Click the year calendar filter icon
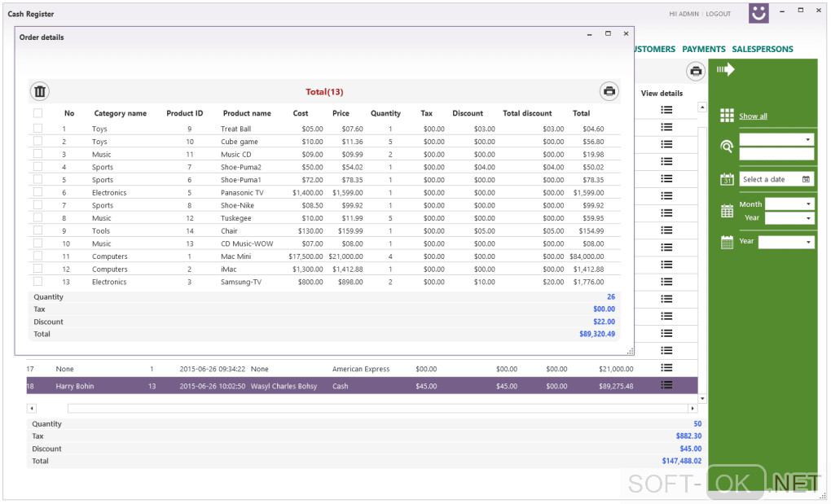The image size is (831, 504). [727, 242]
